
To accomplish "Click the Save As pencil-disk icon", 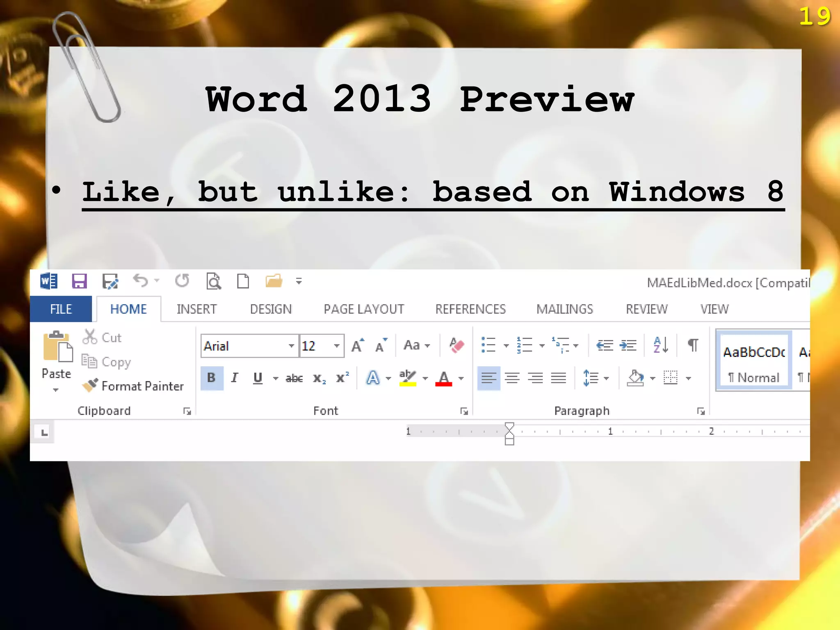I will (110, 281).
